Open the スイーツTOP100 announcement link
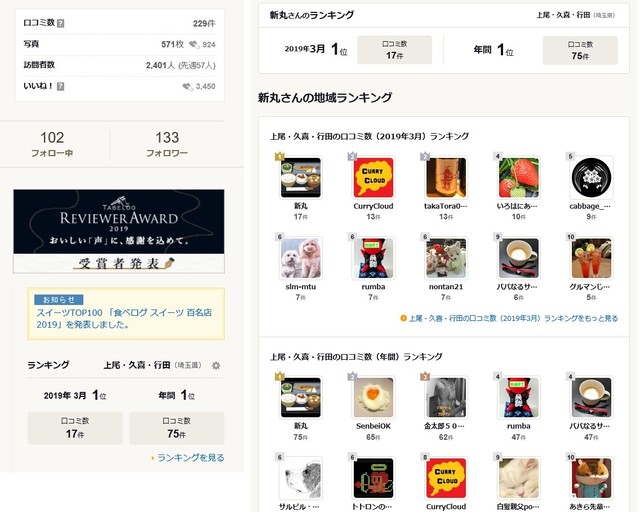Viewport: 640px width, 512px height. tap(124, 318)
